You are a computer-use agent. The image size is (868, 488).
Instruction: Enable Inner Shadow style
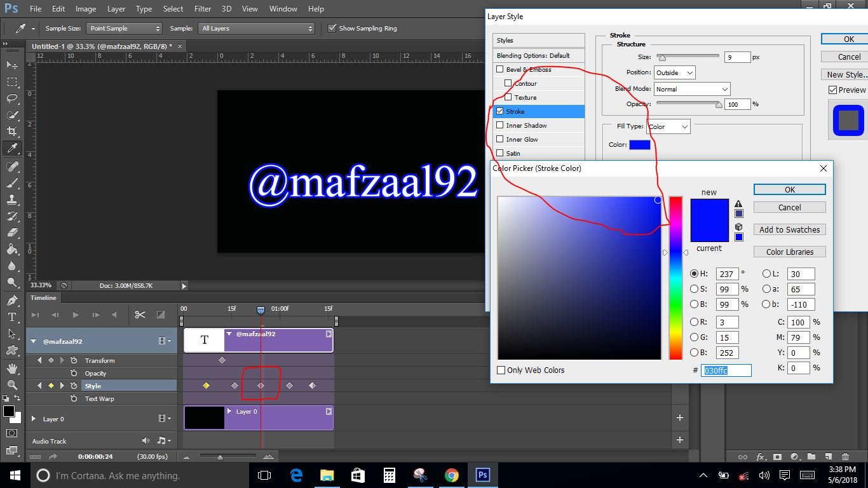pyautogui.click(x=499, y=125)
